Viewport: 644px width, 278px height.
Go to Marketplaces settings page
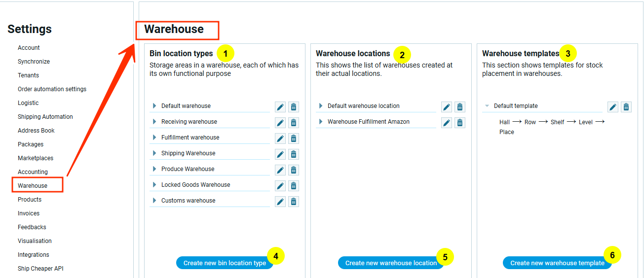[x=36, y=158]
